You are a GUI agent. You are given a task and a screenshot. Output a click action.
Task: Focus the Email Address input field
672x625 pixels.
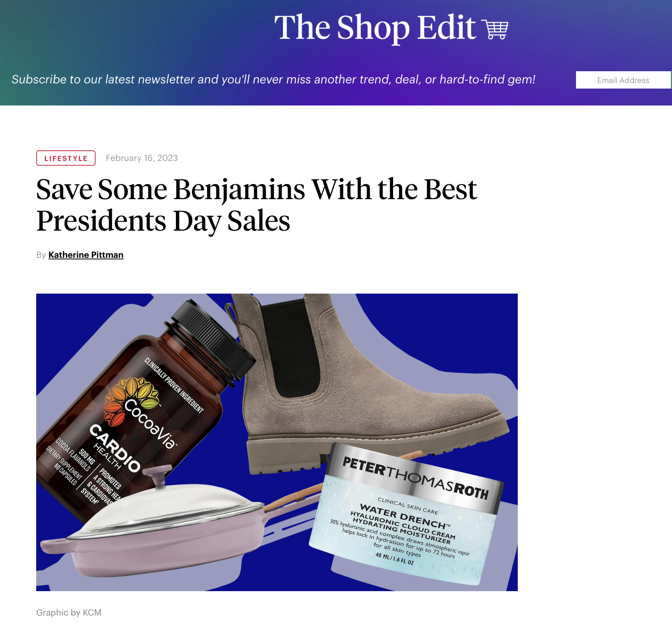pos(623,80)
